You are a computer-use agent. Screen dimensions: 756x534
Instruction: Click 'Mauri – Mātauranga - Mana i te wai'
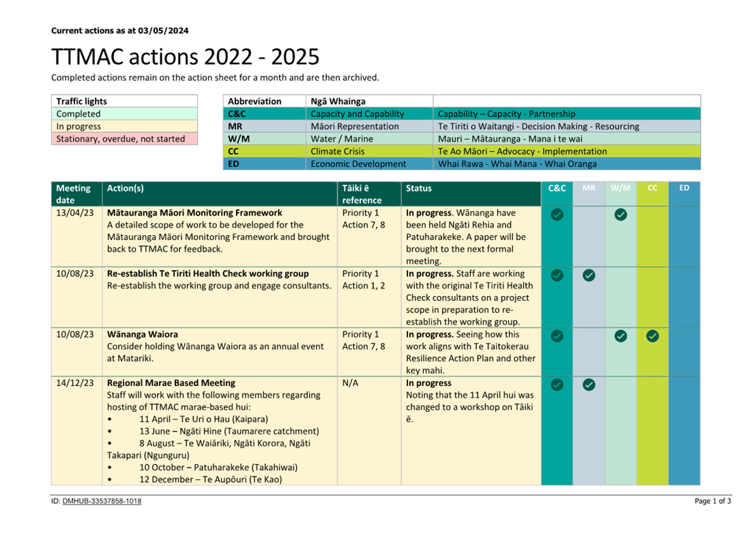click(x=510, y=139)
